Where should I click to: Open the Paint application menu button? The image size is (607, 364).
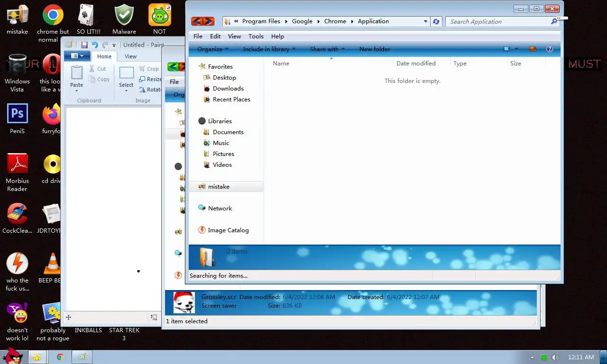pyautogui.click(x=77, y=56)
